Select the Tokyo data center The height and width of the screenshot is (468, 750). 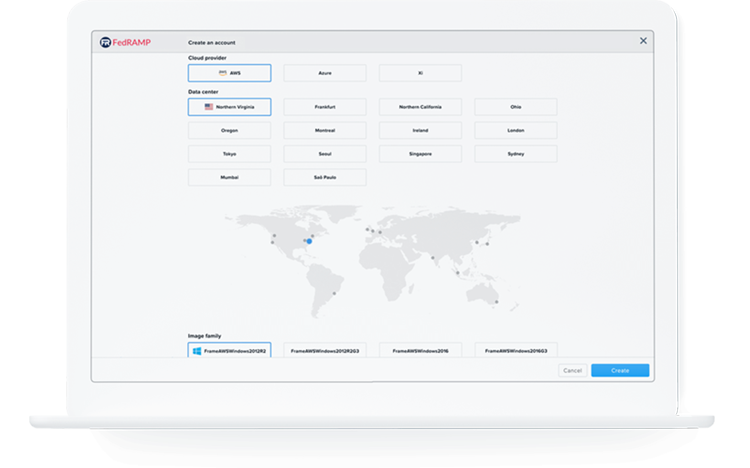229,154
